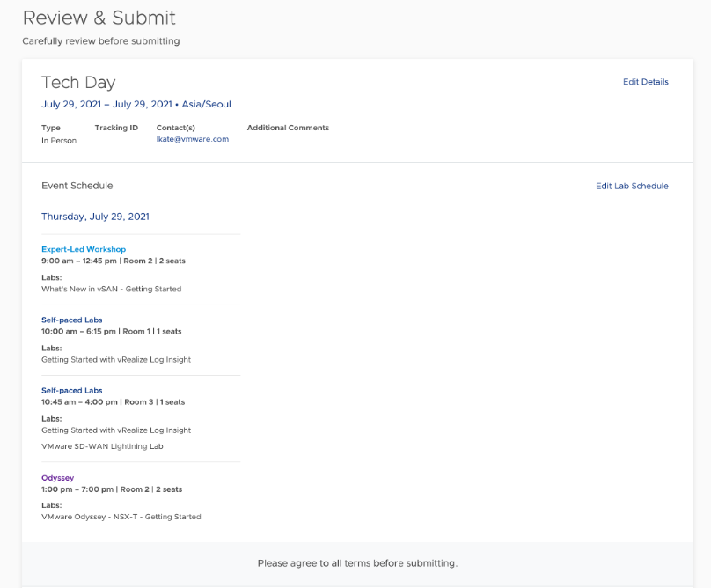Click the Getting Started with vRealize lab in Room 1
This screenshot has width=711, height=588.
[x=116, y=360]
